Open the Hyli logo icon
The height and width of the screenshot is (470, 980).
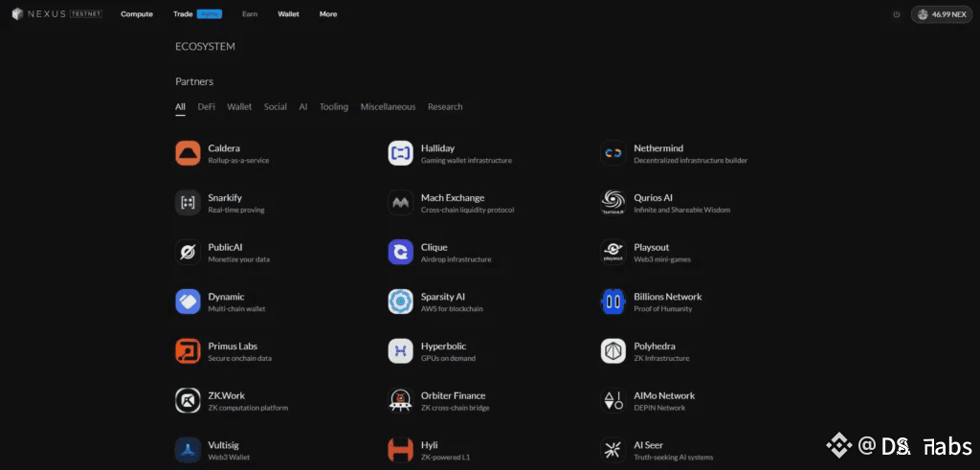coord(400,450)
